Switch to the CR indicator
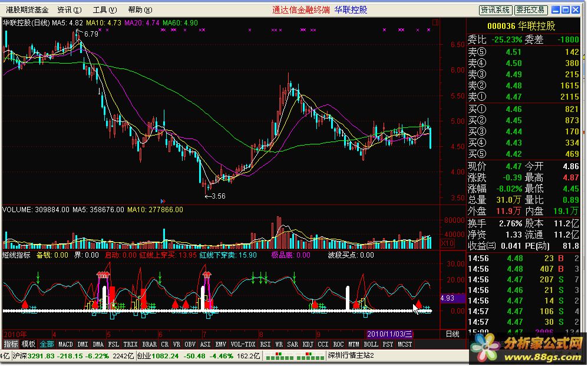 pyautogui.click(x=164, y=344)
